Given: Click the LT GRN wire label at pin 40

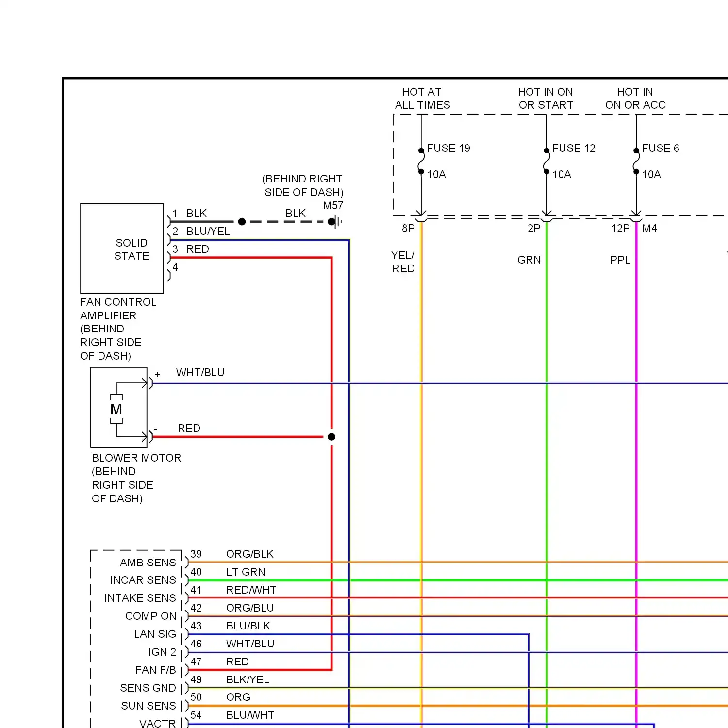Looking at the screenshot, I should 246,572.
